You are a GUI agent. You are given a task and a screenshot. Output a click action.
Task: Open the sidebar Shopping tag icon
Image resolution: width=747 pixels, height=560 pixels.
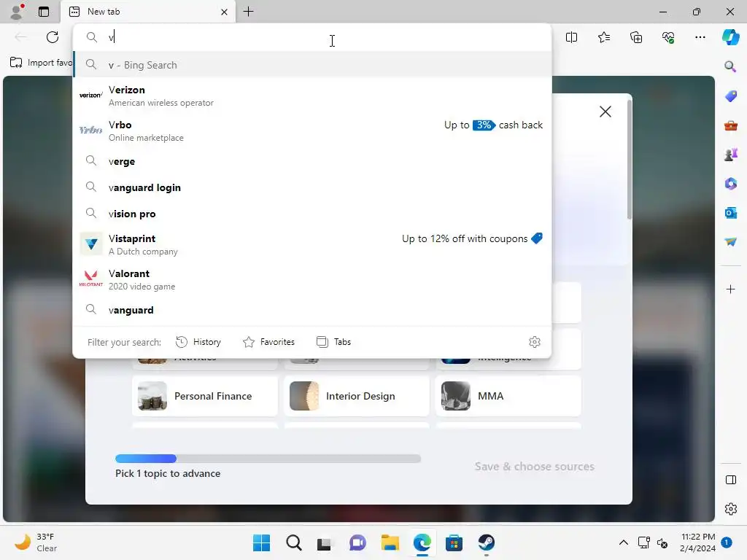point(730,96)
